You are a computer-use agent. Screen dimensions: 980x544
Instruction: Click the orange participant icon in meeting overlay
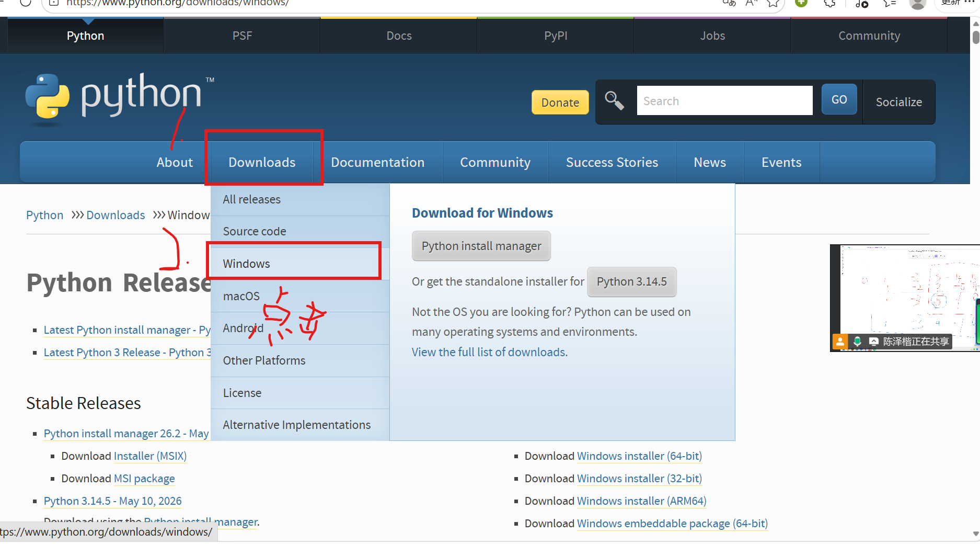pyautogui.click(x=840, y=342)
